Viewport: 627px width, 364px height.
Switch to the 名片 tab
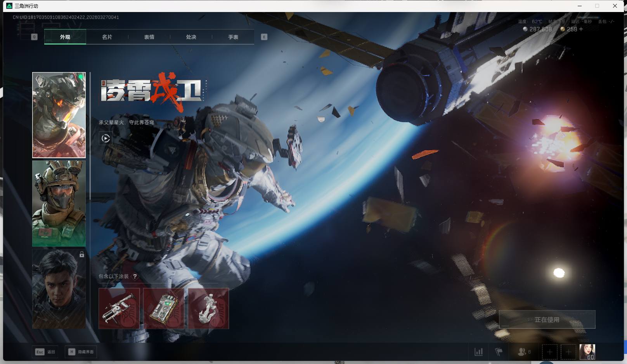pyautogui.click(x=107, y=37)
